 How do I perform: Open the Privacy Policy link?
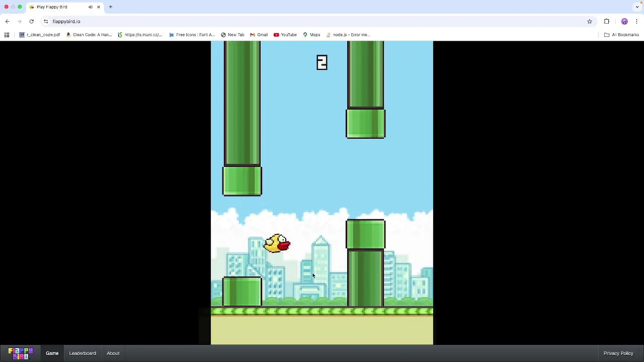pyautogui.click(x=618, y=353)
